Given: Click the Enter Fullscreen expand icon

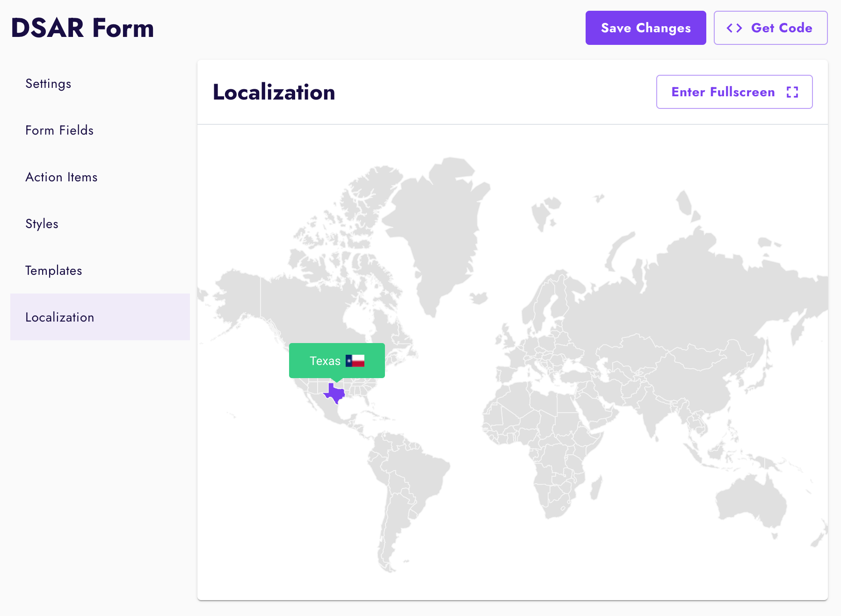Looking at the screenshot, I should 793,92.
